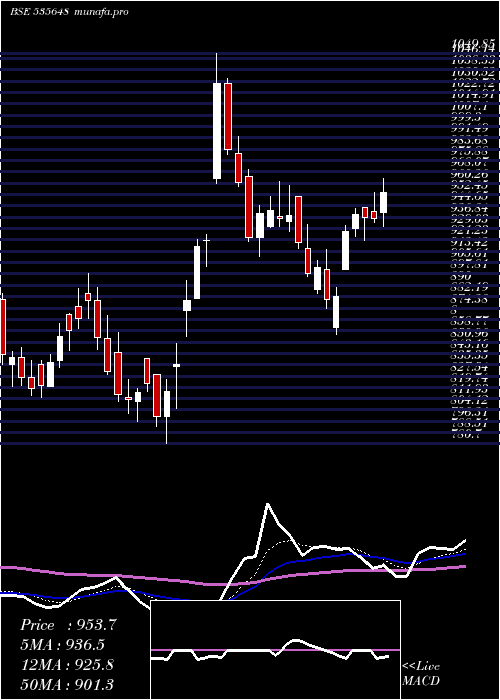This screenshot has height=700, width=500.
Task: Click inside the live MACD inset chart
Action: pyautogui.click(x=275, y=650)
